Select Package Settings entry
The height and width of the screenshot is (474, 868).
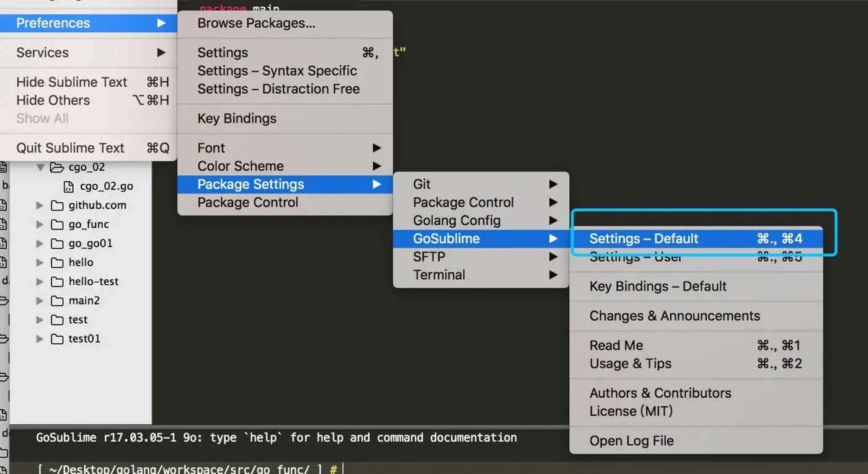(x=285, y=184)
